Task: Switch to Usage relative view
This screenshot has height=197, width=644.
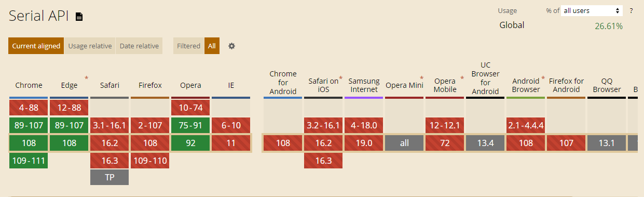Action: coord(90,46)
